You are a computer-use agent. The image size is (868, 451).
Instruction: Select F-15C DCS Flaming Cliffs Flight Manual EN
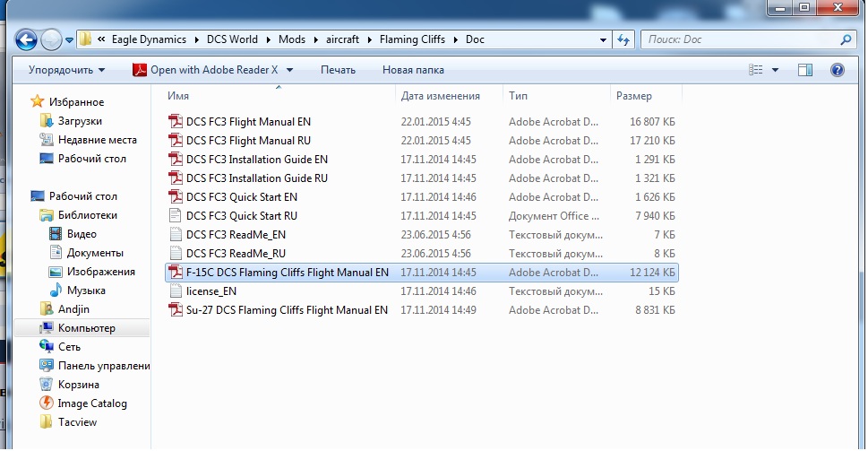422,272
